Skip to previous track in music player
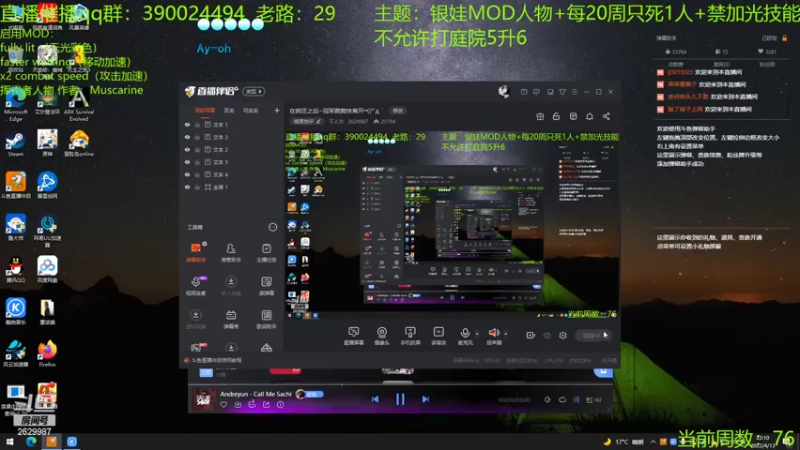 tap(375, 399)
